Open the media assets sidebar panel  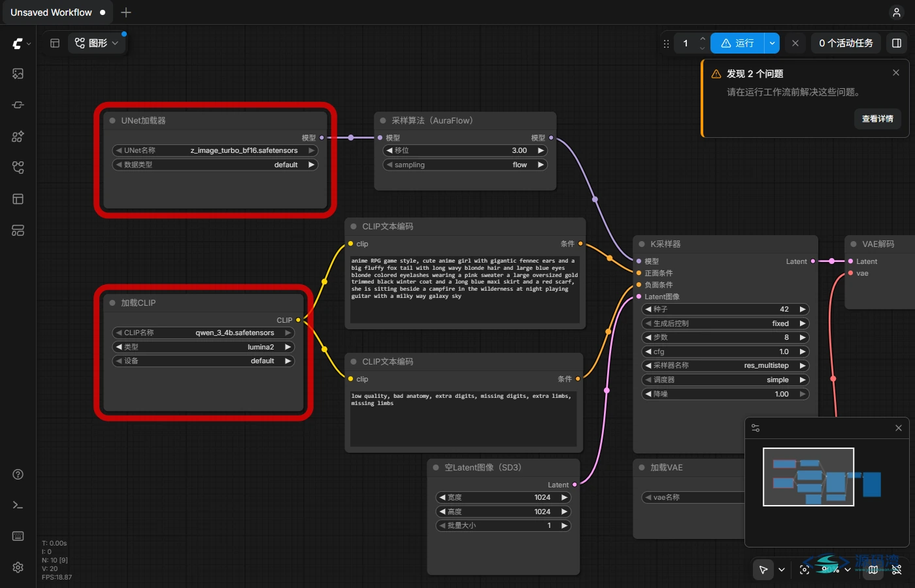pyautogui.click(x=18, y=74)
